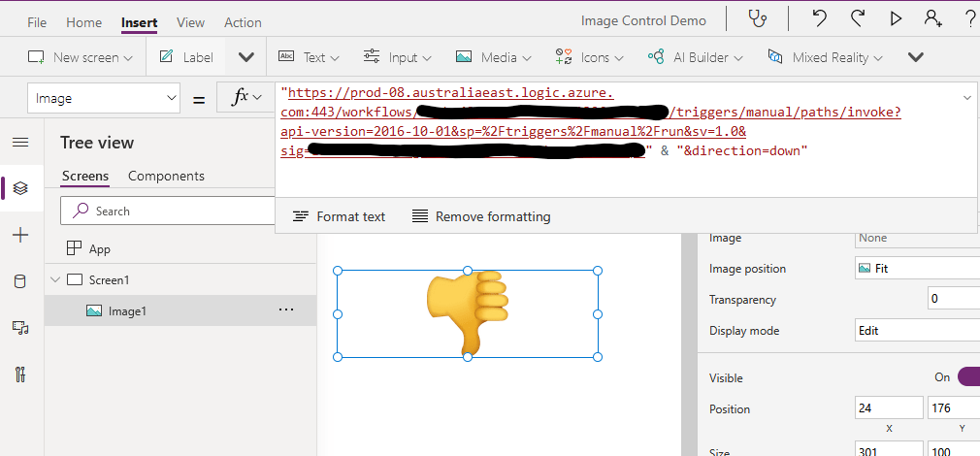Open the Image property selector dropdown
The height and width of the screenshot is (456, 980).
[x=106, y=98]
